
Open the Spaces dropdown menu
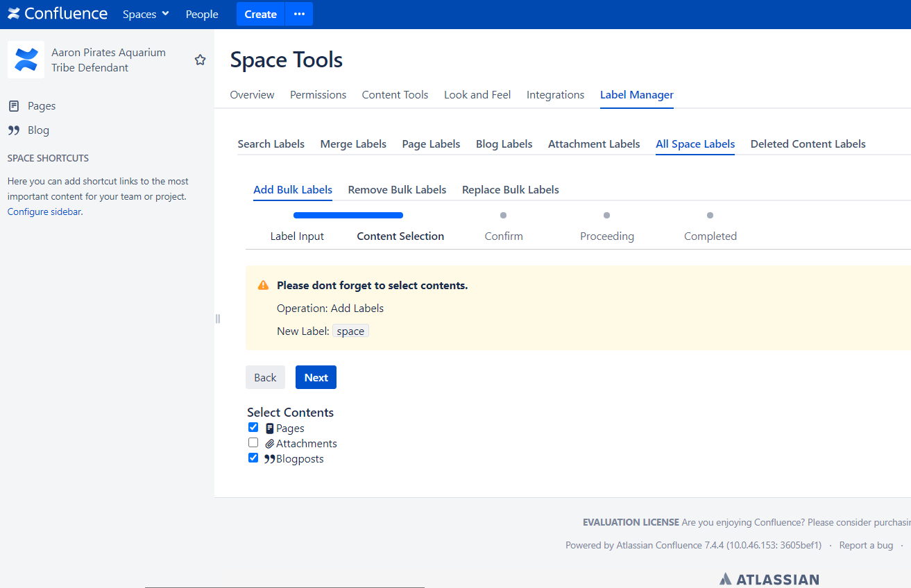pos(146,14)
